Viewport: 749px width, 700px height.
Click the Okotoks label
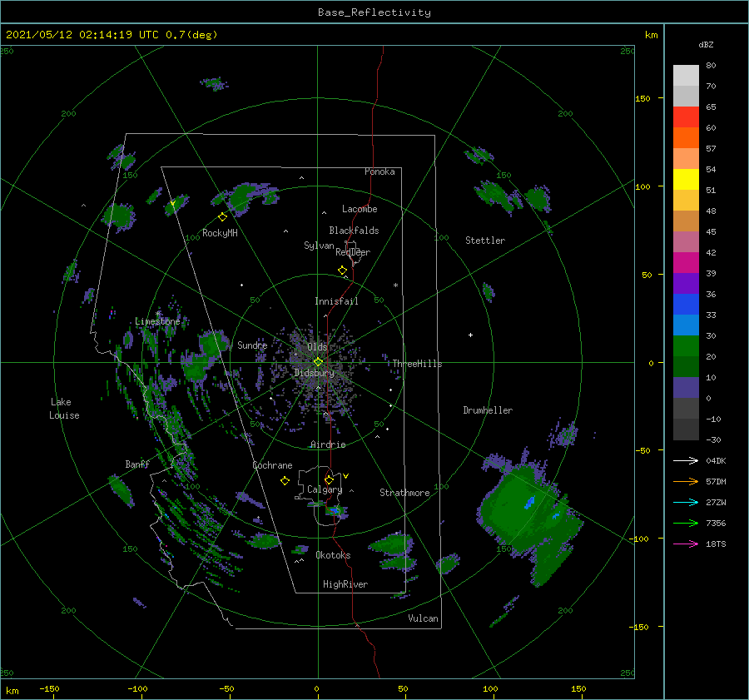333,555
